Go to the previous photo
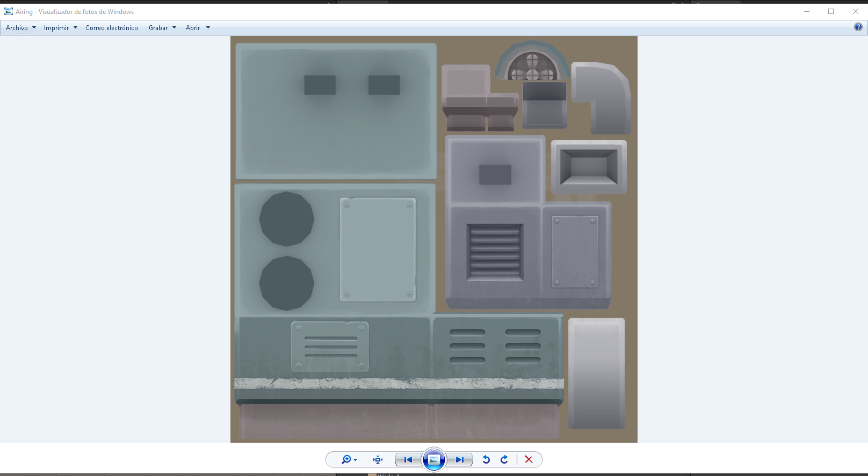This screenshot has width=868, height=476. tap(408, 459)
